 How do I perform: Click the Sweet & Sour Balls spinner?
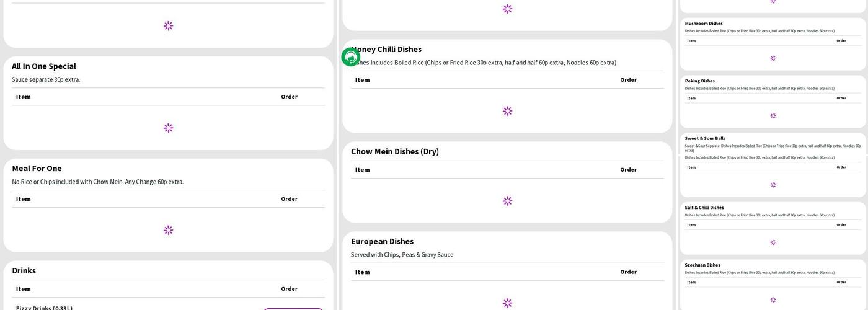(773, 185)
